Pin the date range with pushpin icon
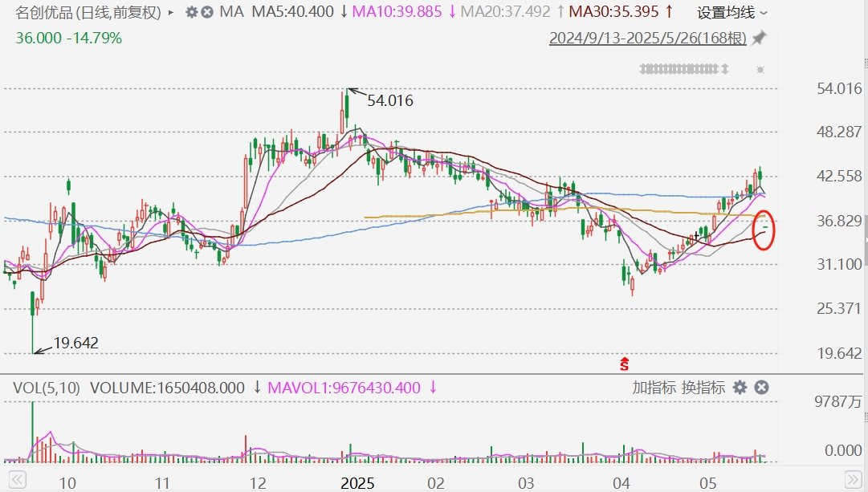 (759, 39)
